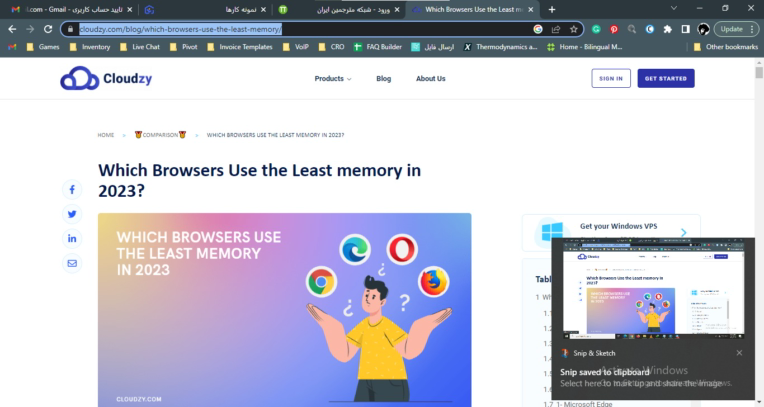Image resolution: width=764 pixels, height=407 pixels.
Task: Click the article title heading
Action: 260,180
